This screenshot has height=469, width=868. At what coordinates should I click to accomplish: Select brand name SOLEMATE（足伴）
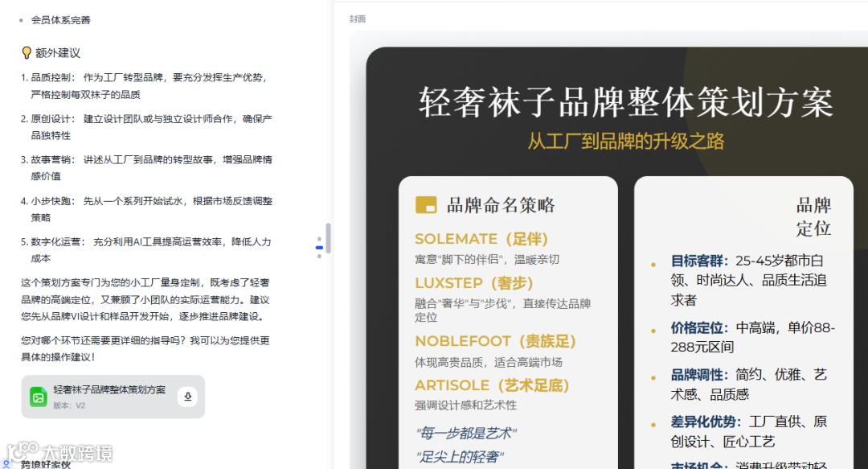[x=481, y=239]
